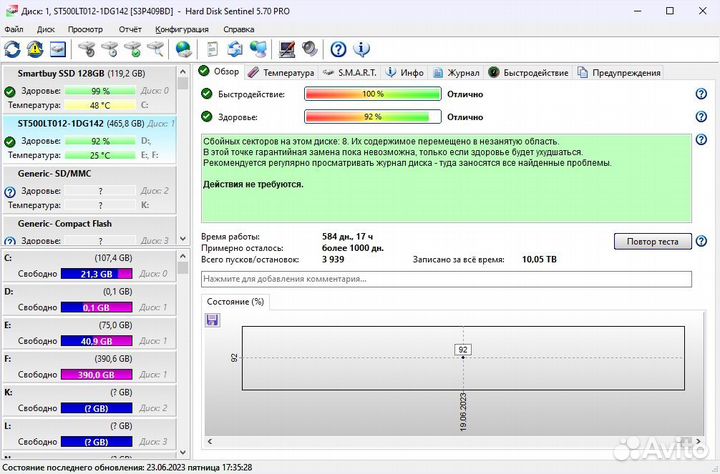Viewport: 720px width, 474px height.
Task: Click the info bubble toolbar icon
Action: pos(361,49)
